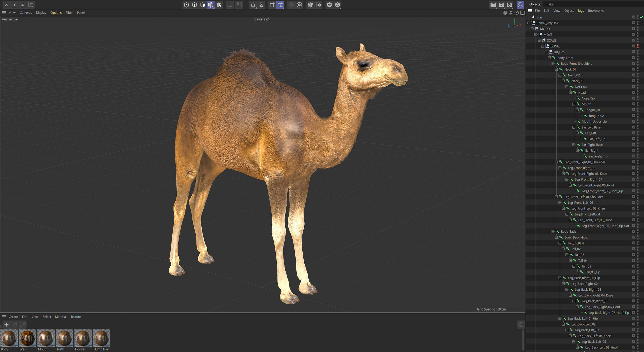The width and height of the screenshot is (644, 352).
Task: Select Body material thumbnail
Action: [x=9, y=338]
